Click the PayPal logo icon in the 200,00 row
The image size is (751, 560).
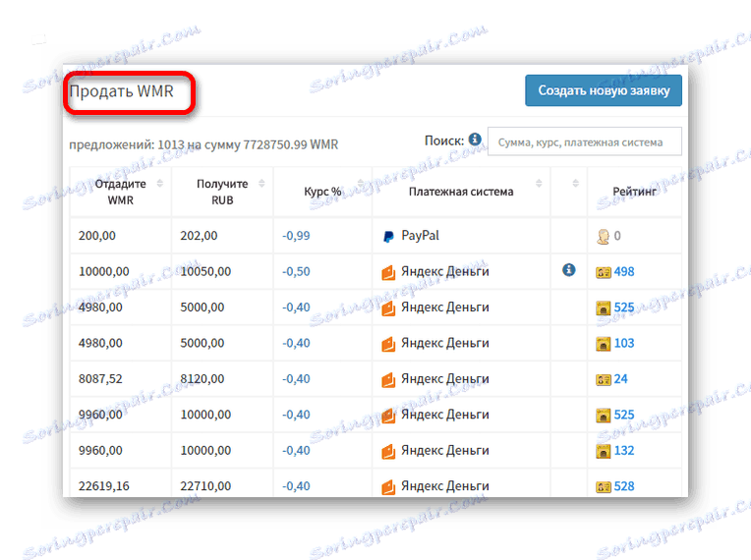[388, 236]
